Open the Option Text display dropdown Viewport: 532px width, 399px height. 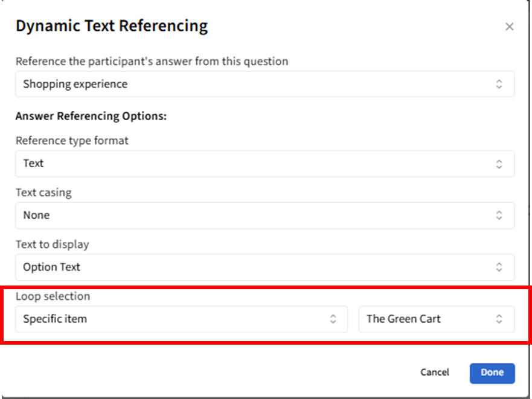click(264, 267)
